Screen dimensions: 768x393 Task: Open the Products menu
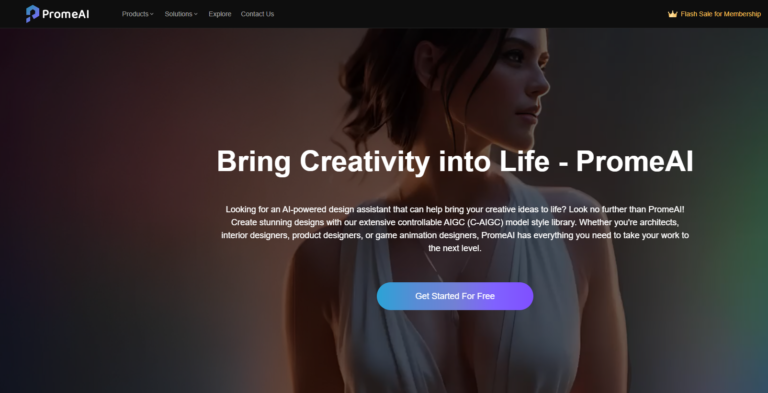(x=138, y=14)
